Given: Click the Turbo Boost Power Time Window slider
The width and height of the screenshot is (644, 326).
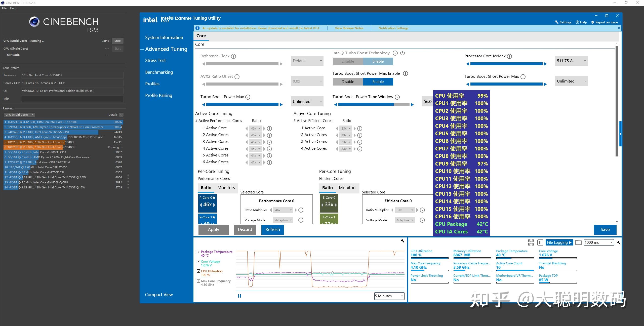Looking at the screenshot, I should coord(374,105).
